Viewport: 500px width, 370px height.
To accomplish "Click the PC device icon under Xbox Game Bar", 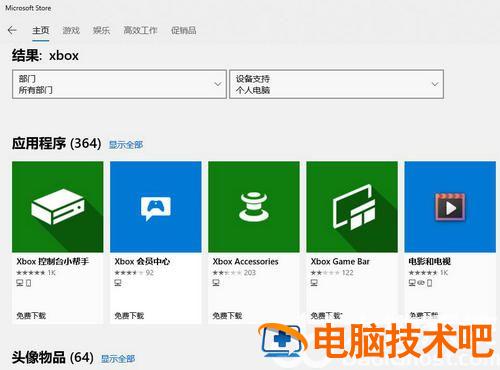I will [314, 283].
